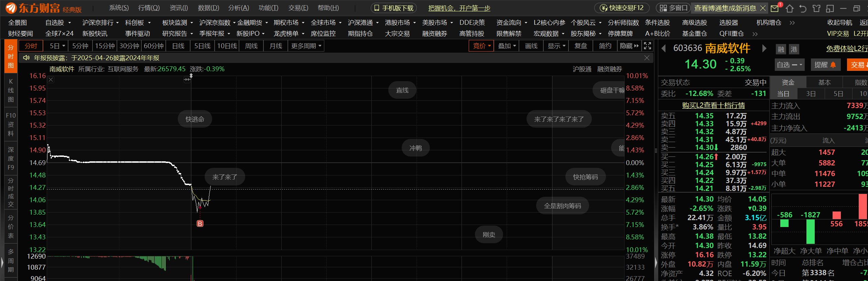Image resolution: width=868 pixels, height=281 pixels.
Task: Click the 画线 draw line tool
Action: 531,46
